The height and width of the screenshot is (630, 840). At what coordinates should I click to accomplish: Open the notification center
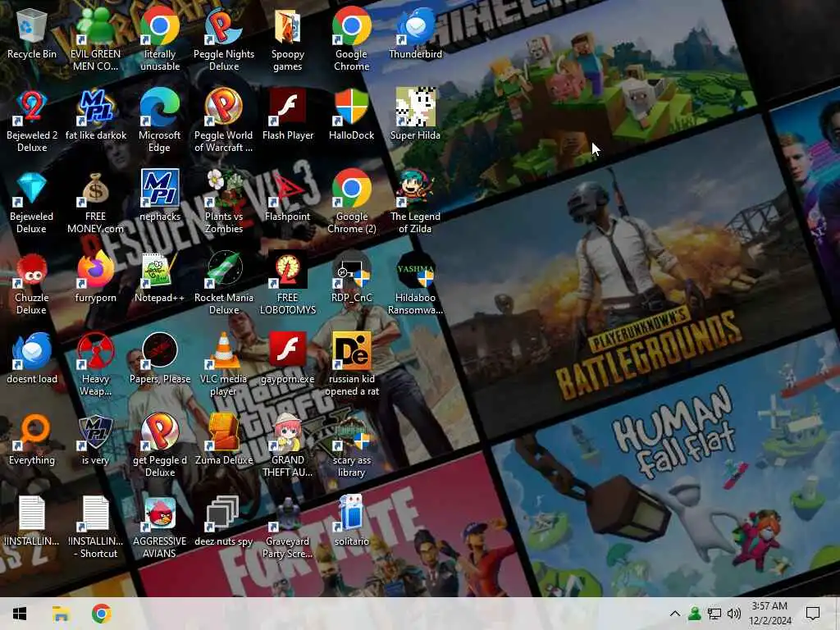pyautogui.click(x=813, y=614)
